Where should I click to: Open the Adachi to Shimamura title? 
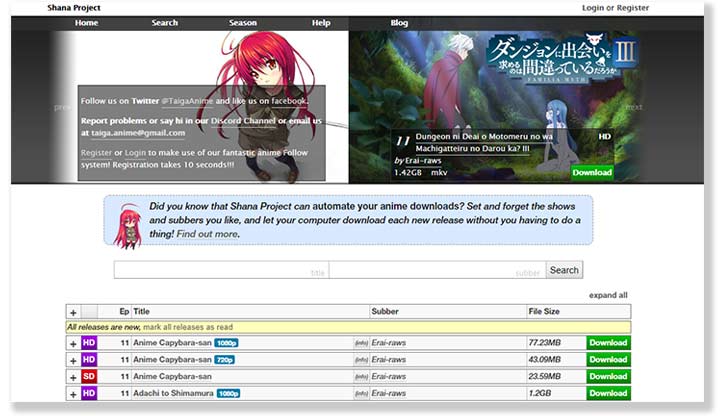pyautogui.click(x=173, y=393)
